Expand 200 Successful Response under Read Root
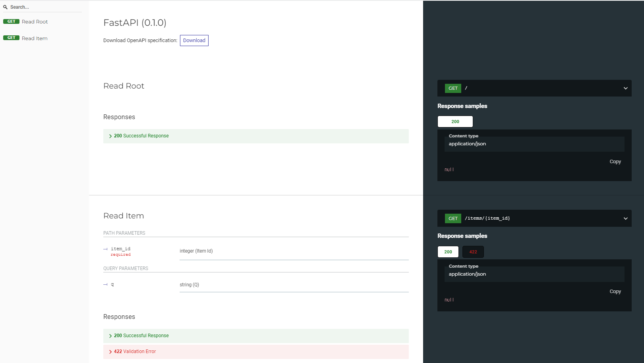Image resolution: width=644 pixels, height=363 pixels. pyautogui.click(x=256, y=136)
